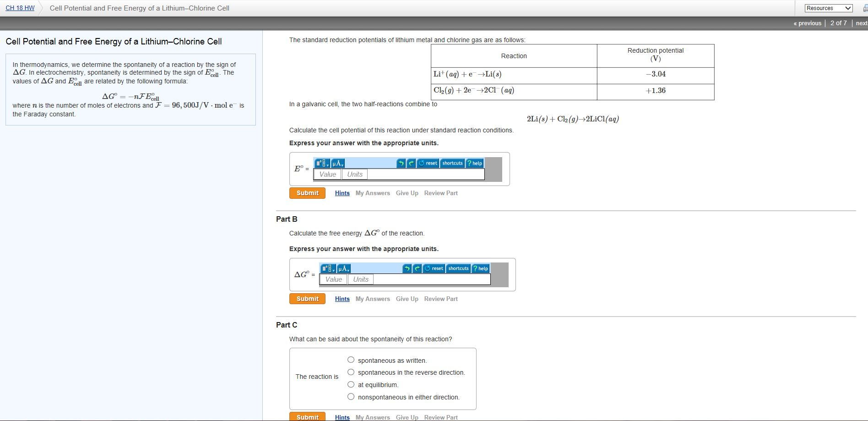The image size is (868, 421).
Task: Choose 'nonspontaneous in either direction' option
Action: click(x=351, y=397)
